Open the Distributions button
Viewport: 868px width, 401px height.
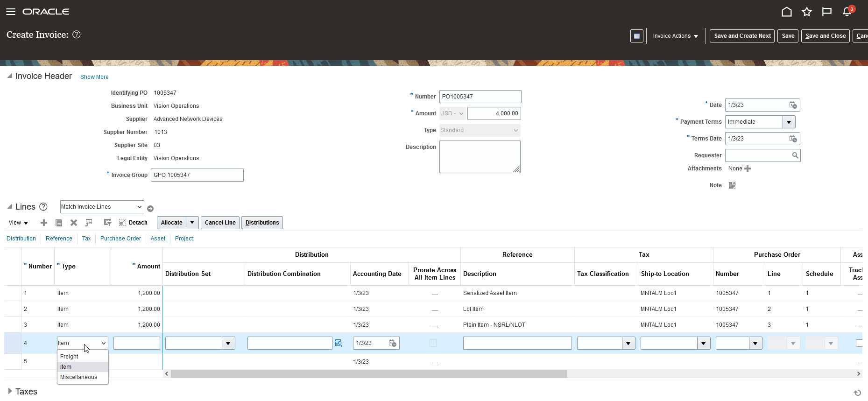262,223
